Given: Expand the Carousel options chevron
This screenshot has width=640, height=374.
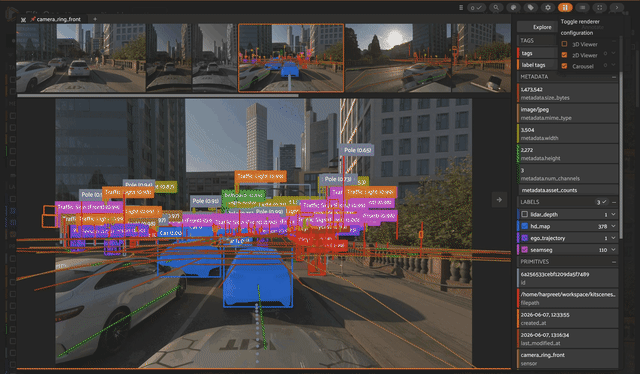Looking at the screenshot, I should [613, 65].
